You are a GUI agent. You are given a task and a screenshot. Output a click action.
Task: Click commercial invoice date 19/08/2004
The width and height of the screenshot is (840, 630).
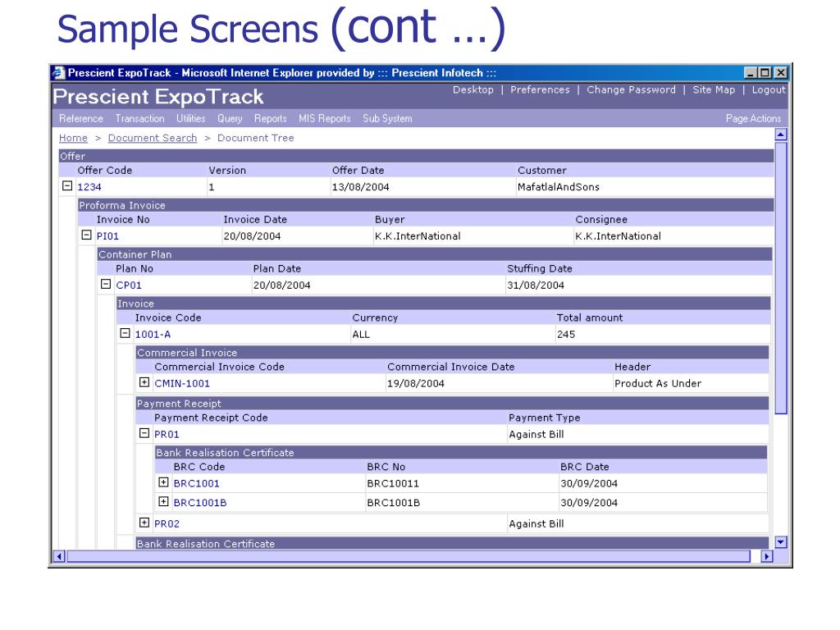click(416, 384)
